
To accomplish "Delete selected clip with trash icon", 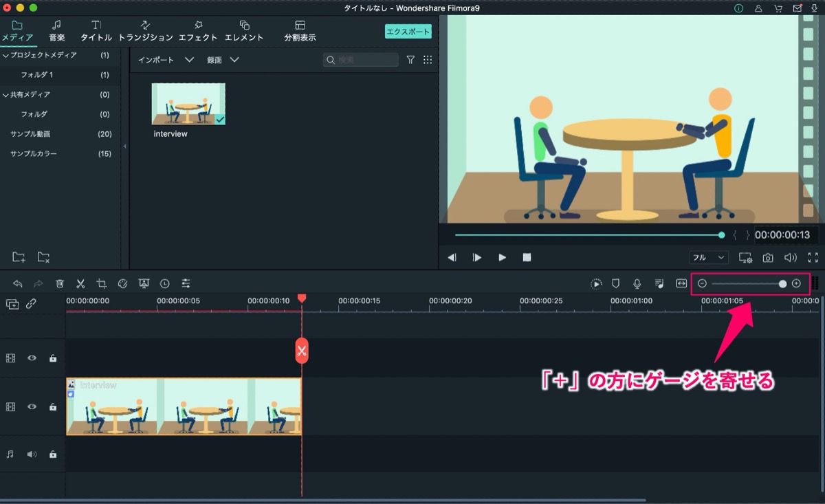I will [60, 283].
